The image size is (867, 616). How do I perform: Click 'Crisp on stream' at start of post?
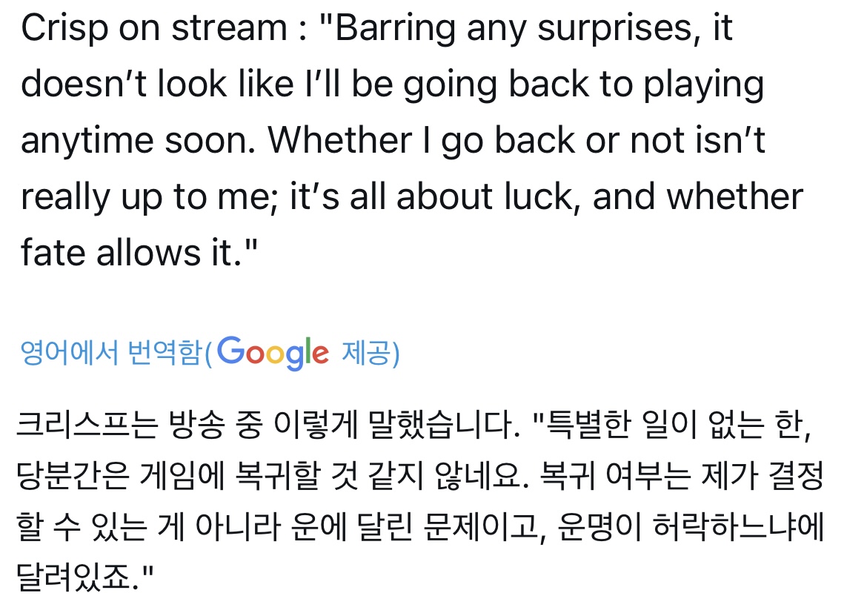[153, 30]
